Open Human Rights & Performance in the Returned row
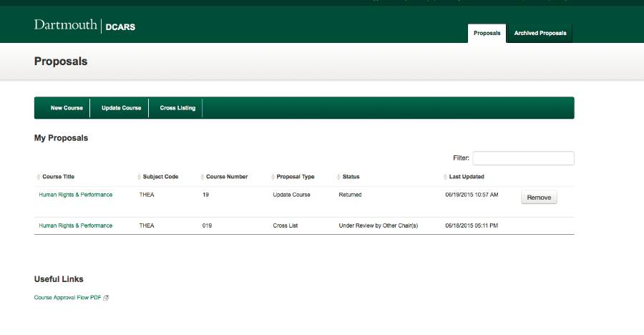 pos(75,195)
